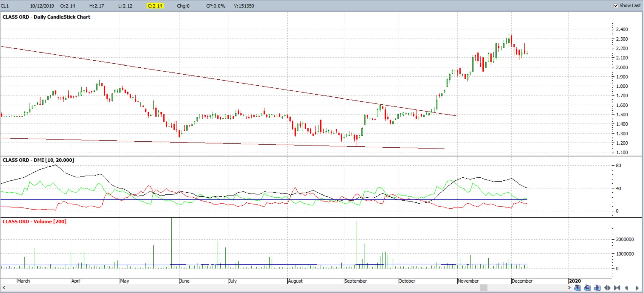Click the highlighted close value C:2.14
The image size is (644, 293).
[x=155, y=6]
